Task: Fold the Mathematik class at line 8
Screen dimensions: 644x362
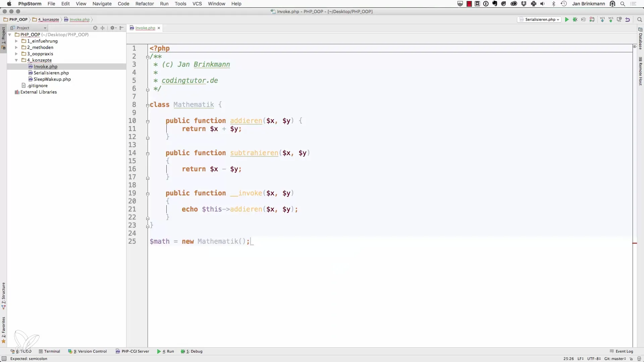Action: (148, 106)
